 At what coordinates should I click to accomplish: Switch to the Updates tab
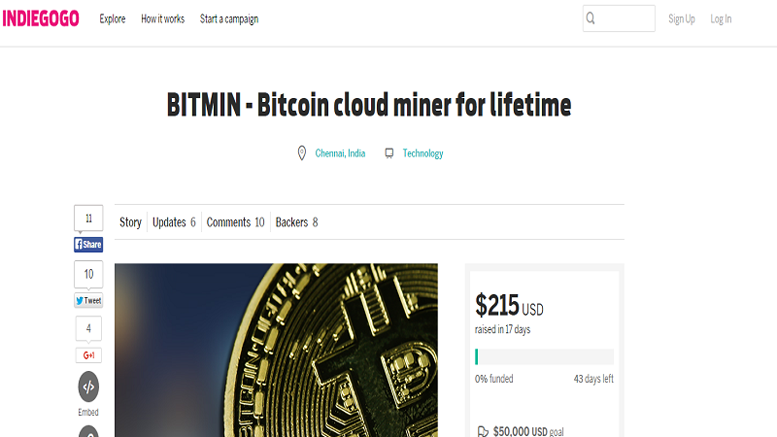pyautogui.click(x=174, y=222)
